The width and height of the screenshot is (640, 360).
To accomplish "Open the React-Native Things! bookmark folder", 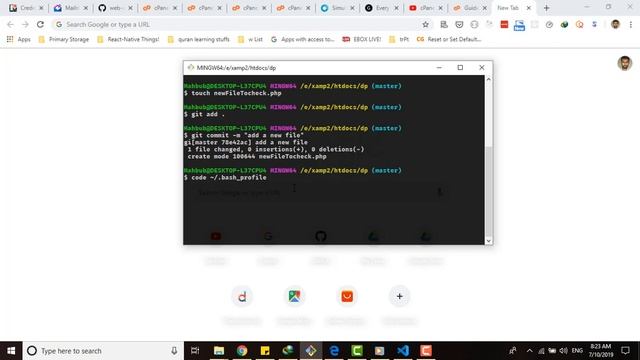I will tap(128, 39).
